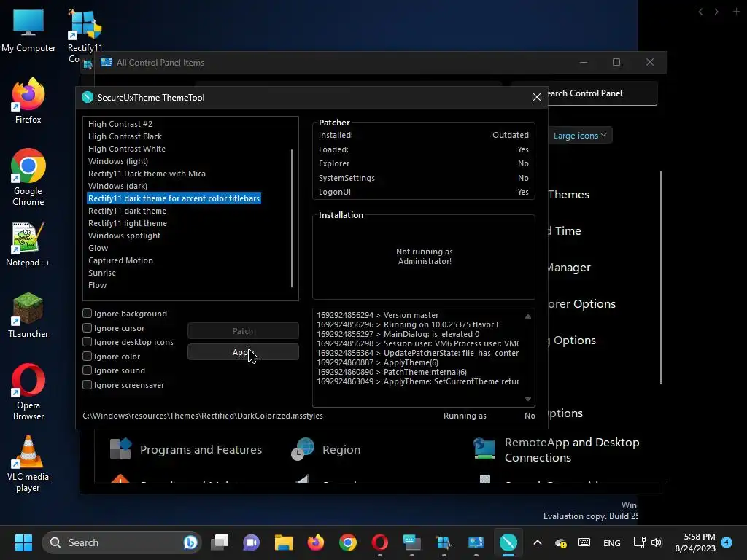Image resolution: width=747 pixels, height=560 pixels.
Task: Click the Control Panel window scrollbar
Action: [661, 277]
